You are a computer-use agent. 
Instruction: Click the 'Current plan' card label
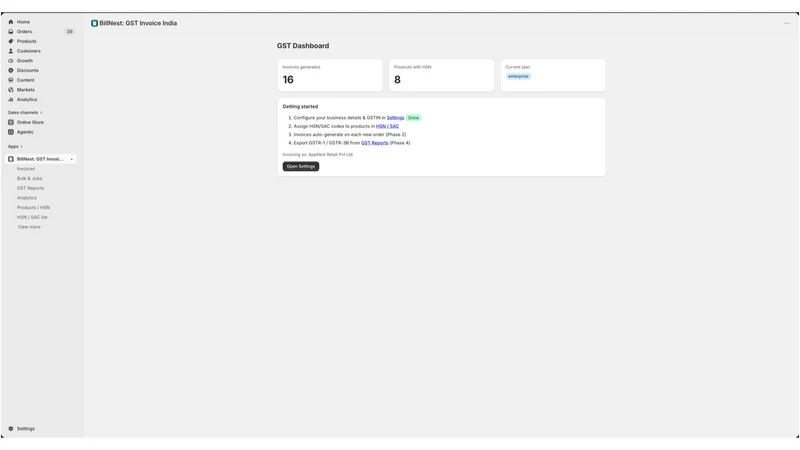pos(518,67)
